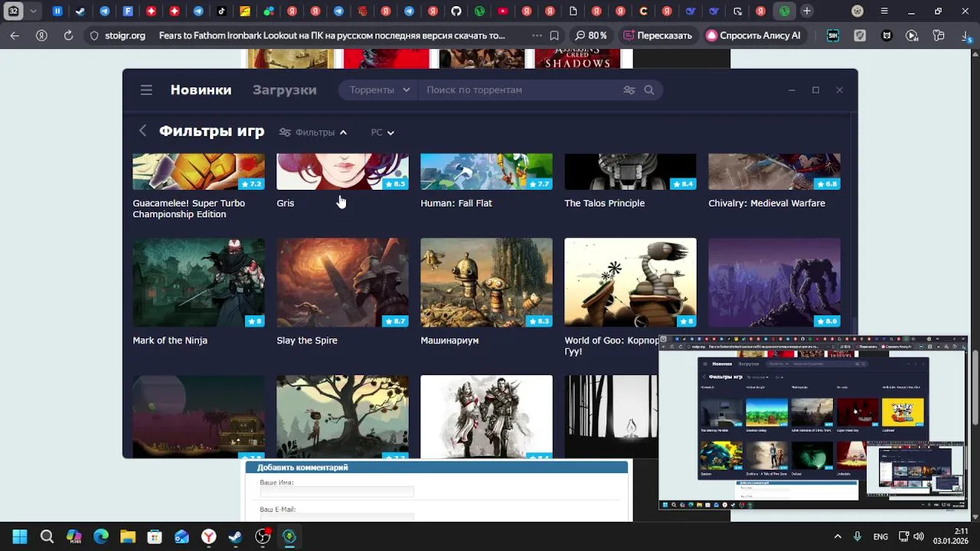Go back with the arrow beside Фильтры игр

[x=142, y=131]
